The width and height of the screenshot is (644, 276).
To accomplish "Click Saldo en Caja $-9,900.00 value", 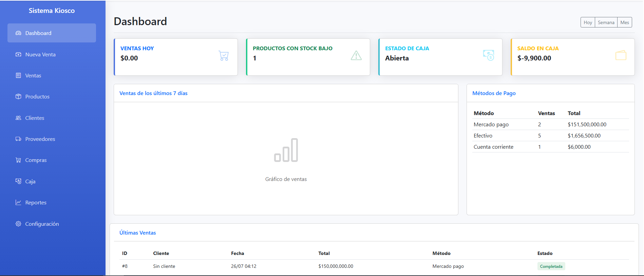I will pos(534,58).
